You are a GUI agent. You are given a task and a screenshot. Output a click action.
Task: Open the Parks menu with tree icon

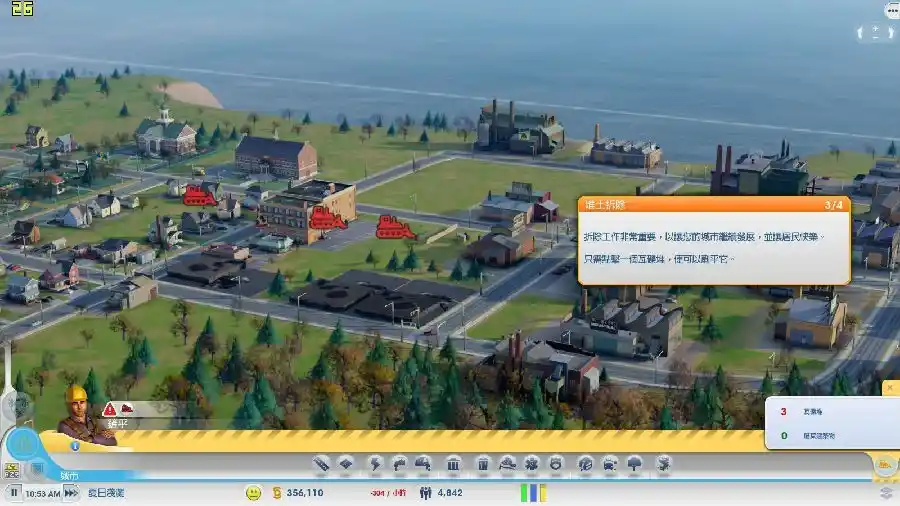[635, 464]
